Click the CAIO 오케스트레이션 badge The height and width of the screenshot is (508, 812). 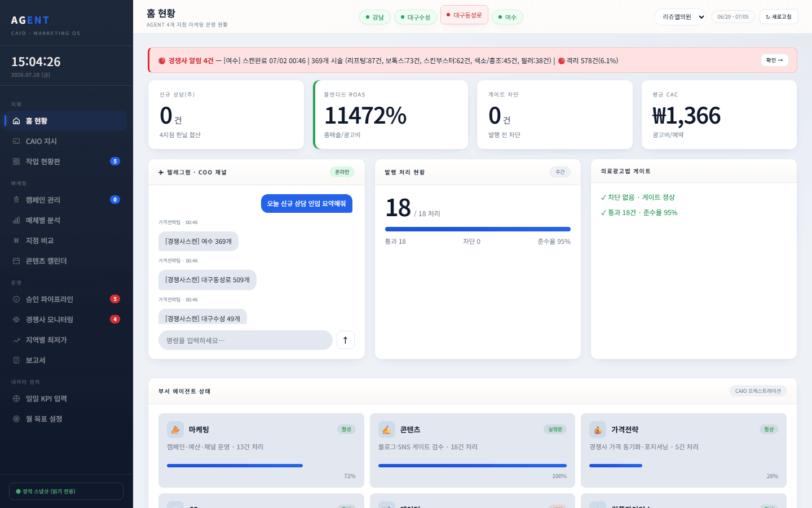coord(758,391)
